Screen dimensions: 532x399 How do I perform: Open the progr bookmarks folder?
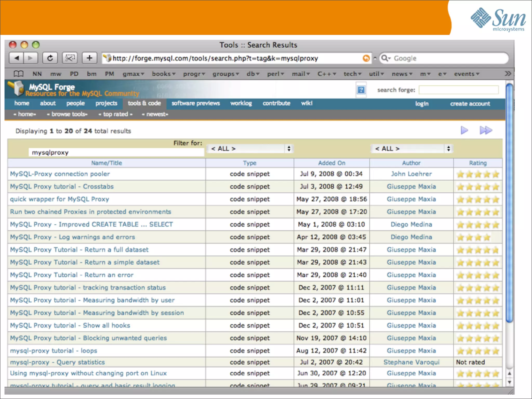point(194,74)
